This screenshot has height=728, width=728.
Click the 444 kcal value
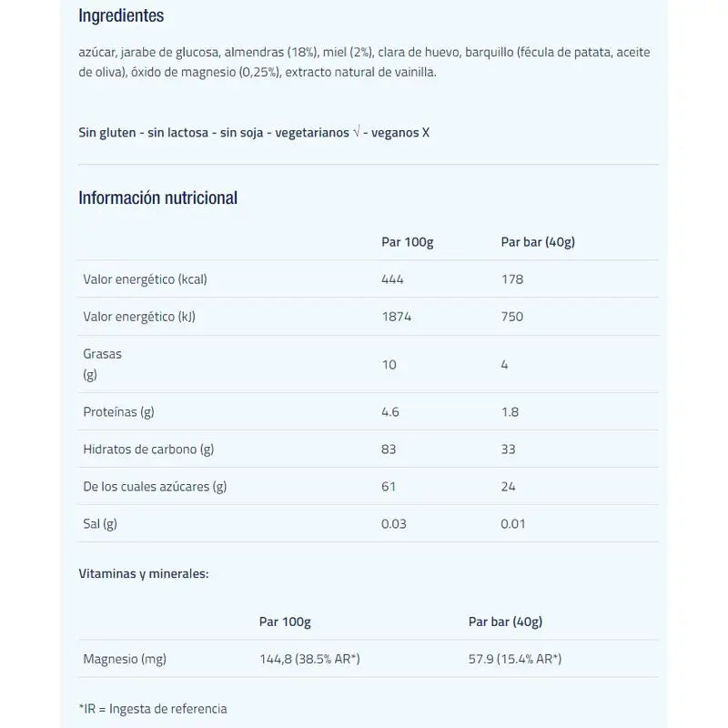tap(392, 279)
